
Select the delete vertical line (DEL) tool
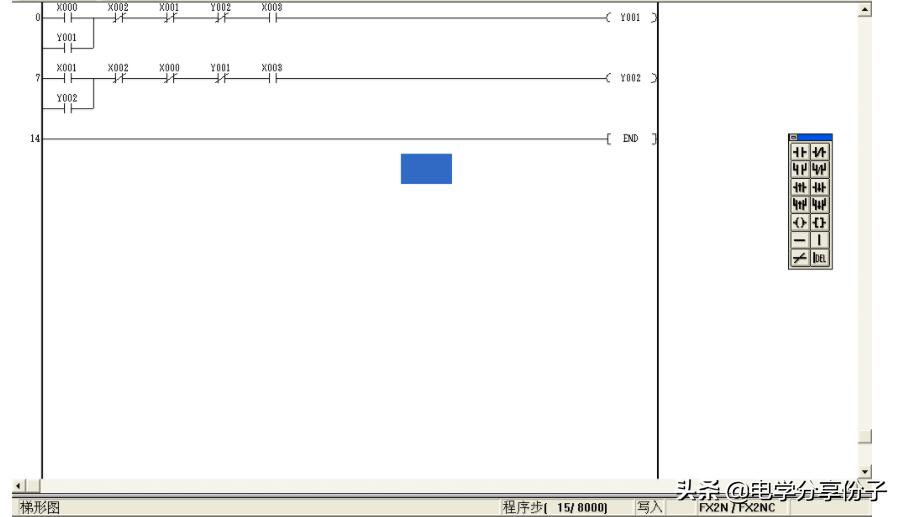pos(819,258)
